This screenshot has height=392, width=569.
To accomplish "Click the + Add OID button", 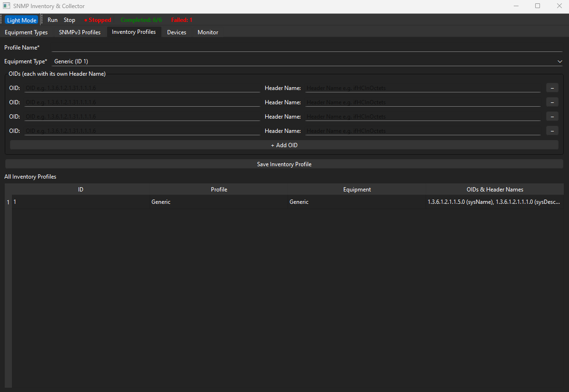I will pos(284,145).
